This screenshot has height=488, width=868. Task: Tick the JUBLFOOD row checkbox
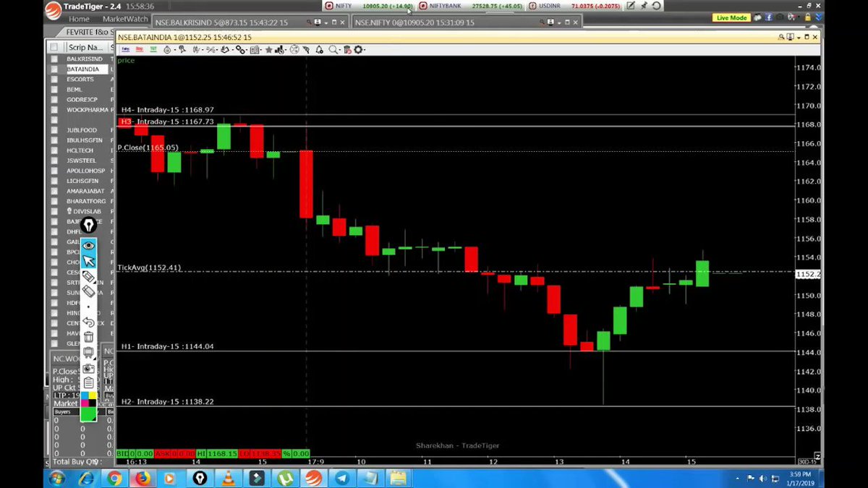pos(54,130)
